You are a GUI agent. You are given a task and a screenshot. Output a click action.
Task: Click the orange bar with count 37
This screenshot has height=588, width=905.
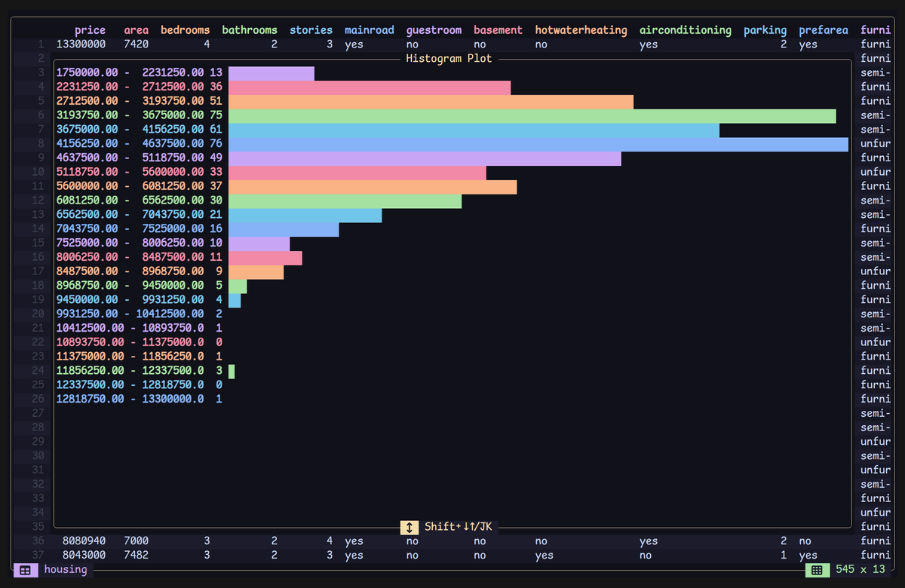coord(373,186)
